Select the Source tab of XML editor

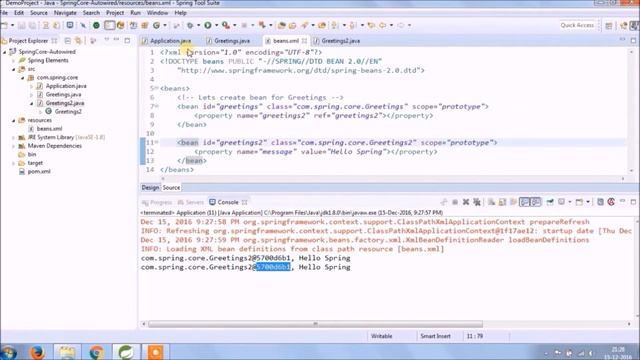tap(171, 188)
